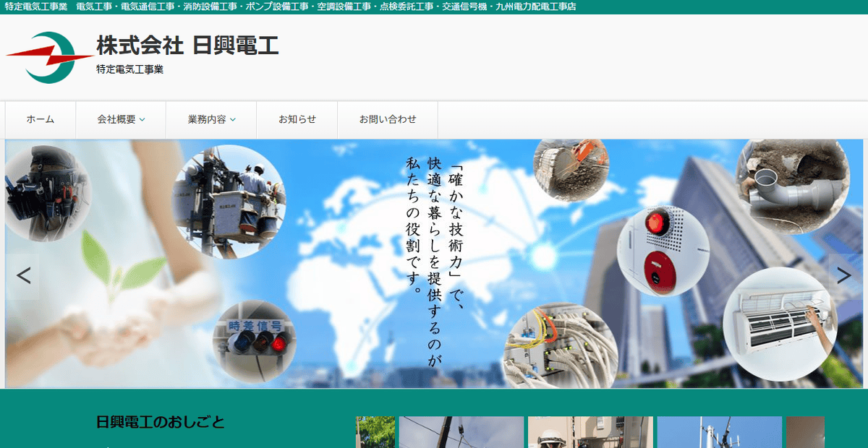Open the お知らせ page
868x448 pixels.
click(x=297, y=120)
